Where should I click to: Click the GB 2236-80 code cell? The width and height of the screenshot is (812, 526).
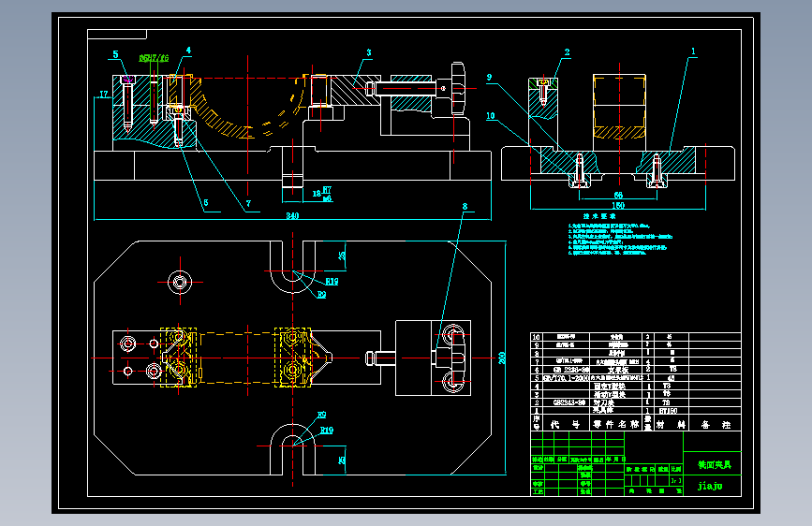(x=571, y=370)
